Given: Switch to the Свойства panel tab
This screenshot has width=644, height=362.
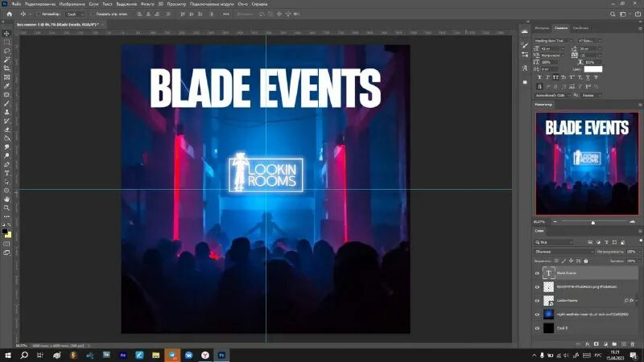Looking at the screenshot, I should (x=580, y=28).
